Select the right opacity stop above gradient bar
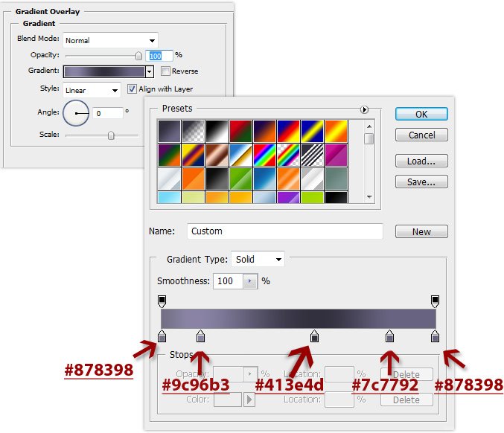This screenshot has width=504, height=433. [x=435, y=301]
